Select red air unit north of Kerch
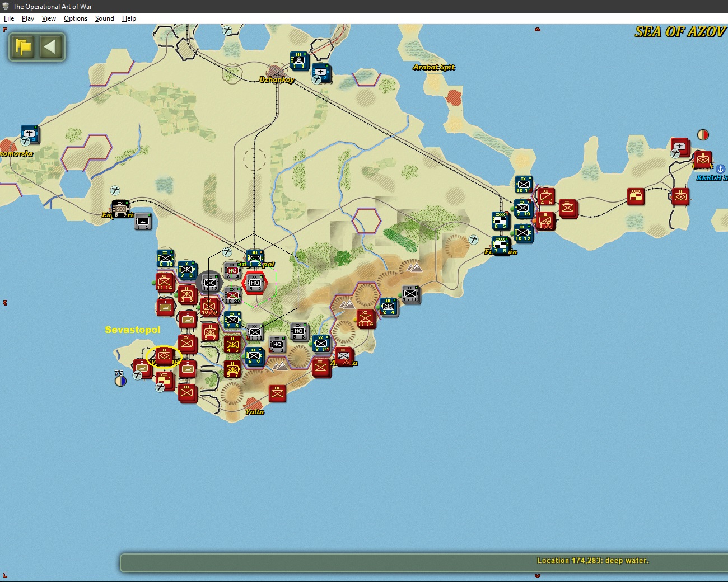 pos(679,147)
